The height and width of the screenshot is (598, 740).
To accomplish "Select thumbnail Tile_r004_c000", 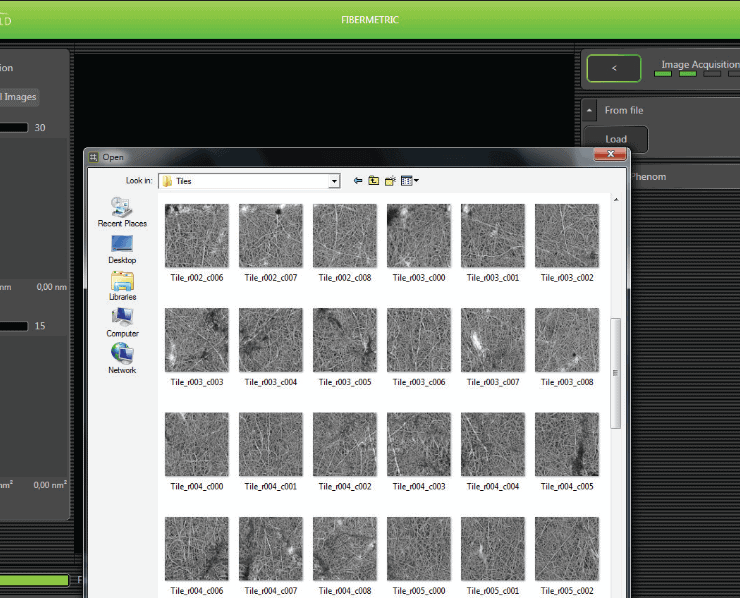I will click(197, 444).
